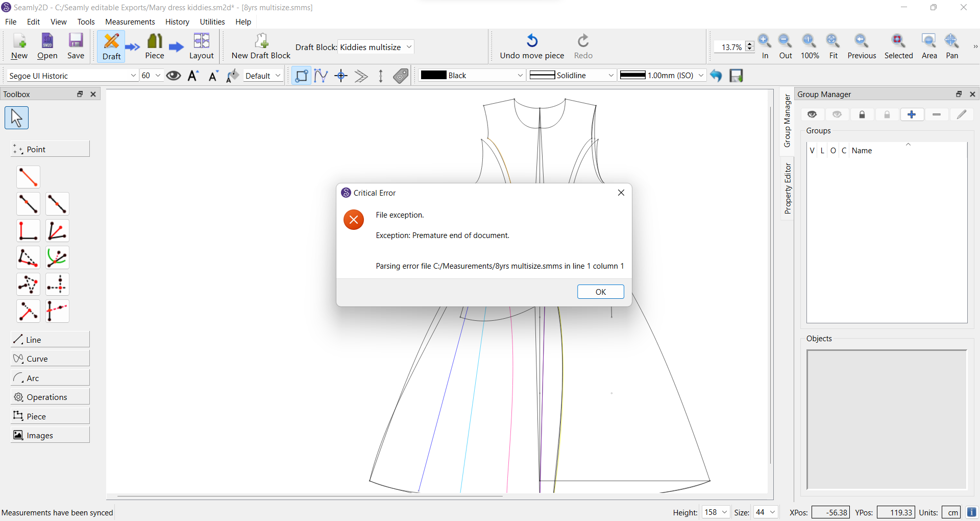Click the Layout mode icon
Image resolution: width=980 pixels, height=521 pixels.
pos(201,41)
